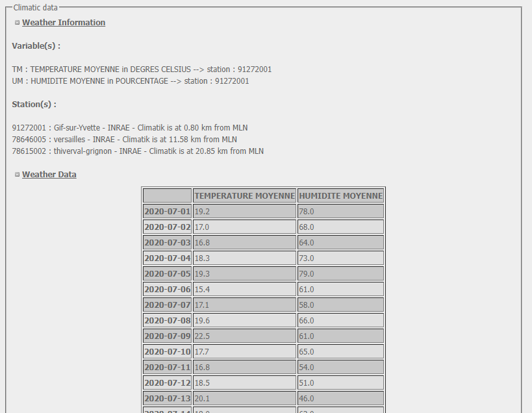Select the 2020-07-13 row header
Image resolution: width=532 pixels, height=413 pixels.
(x=168, y=399)
